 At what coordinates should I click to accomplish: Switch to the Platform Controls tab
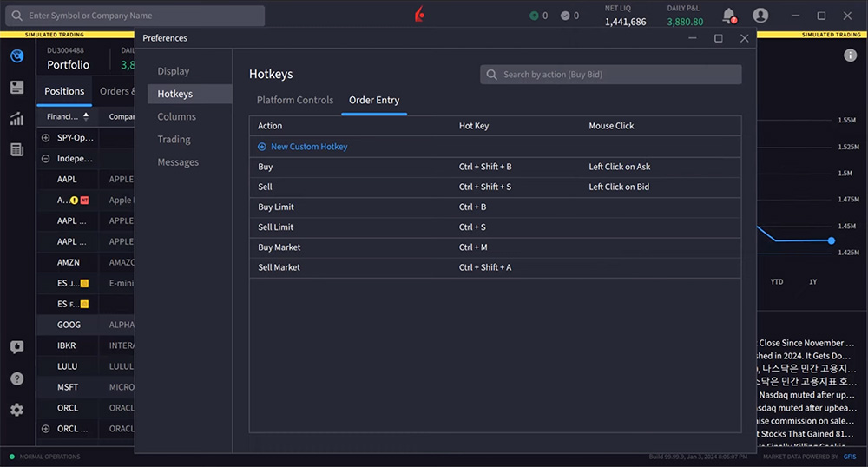point(295,100)
